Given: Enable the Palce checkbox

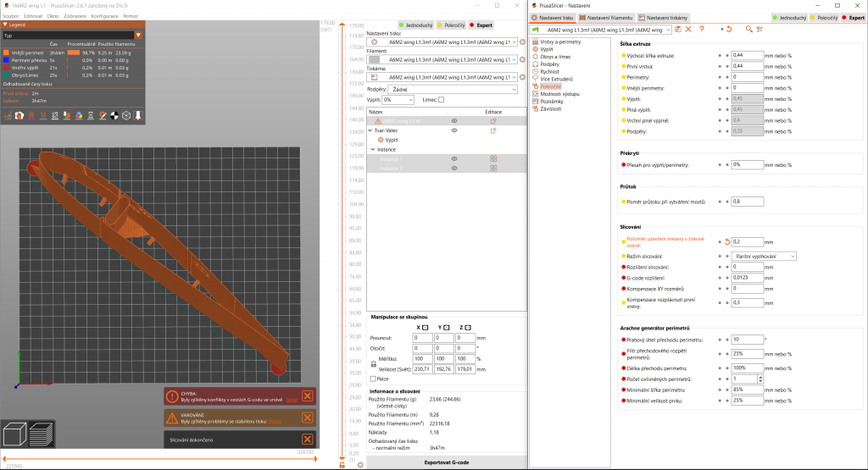Looking at the screenshot, I should point(374,379).
